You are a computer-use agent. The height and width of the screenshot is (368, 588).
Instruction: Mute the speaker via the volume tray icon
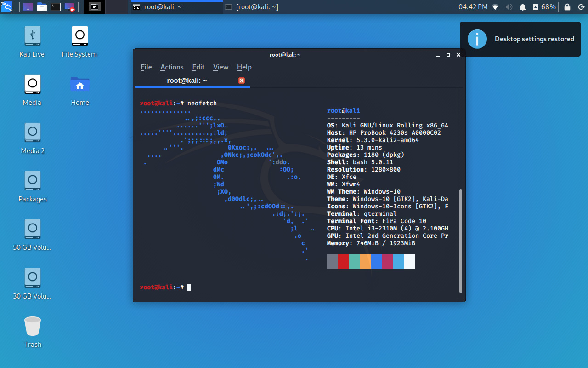[509, 7]
